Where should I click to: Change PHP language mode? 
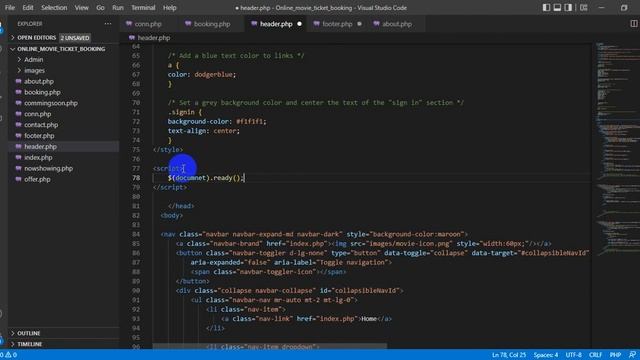(x=615, y=355)
